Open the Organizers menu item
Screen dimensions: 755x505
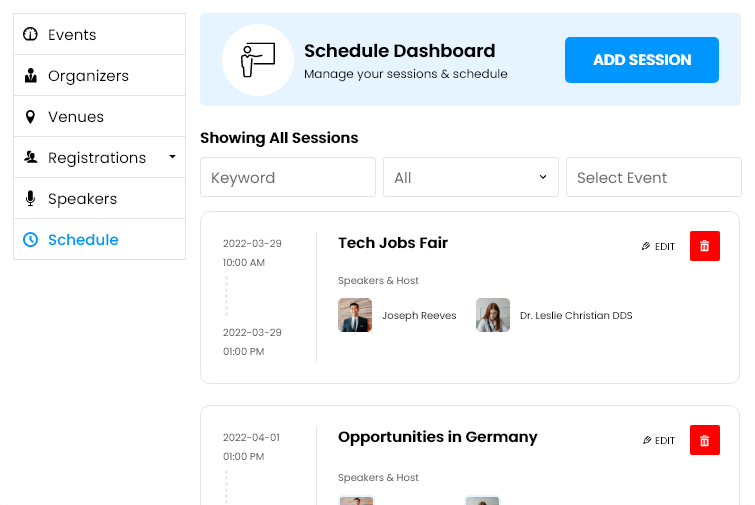(99, 76)
